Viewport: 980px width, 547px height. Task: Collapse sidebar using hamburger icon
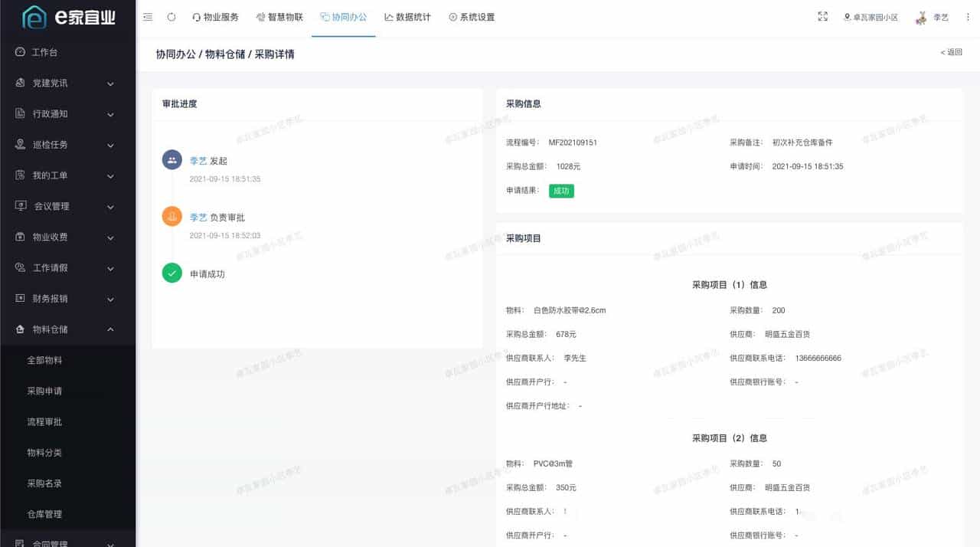coord(148,17)
